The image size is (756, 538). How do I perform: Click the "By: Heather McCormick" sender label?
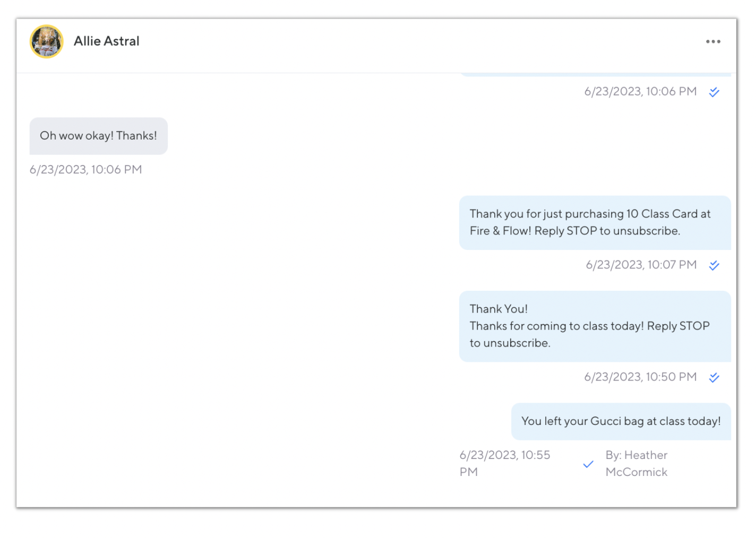pyautogui.click(x=636, y=463)
